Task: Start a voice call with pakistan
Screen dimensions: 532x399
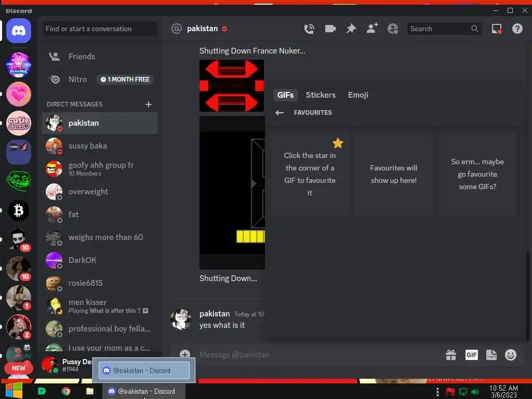Action: 309,29
